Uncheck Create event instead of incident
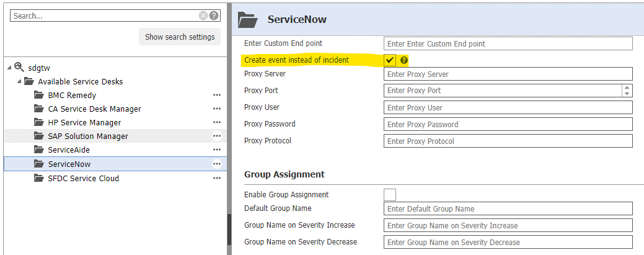The height and width of the screenshot is (255, 644). coord(390,60)
